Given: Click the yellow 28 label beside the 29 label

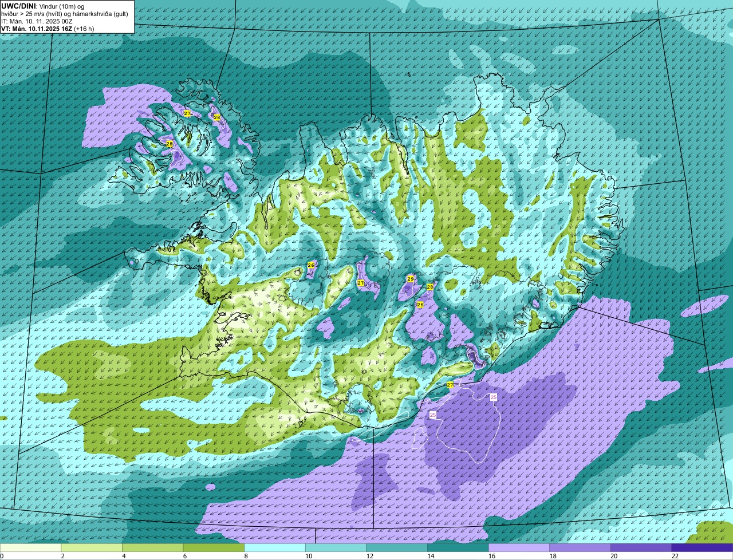Looking at the screenshot, I should pyautogui.click(x=430, y=286).
